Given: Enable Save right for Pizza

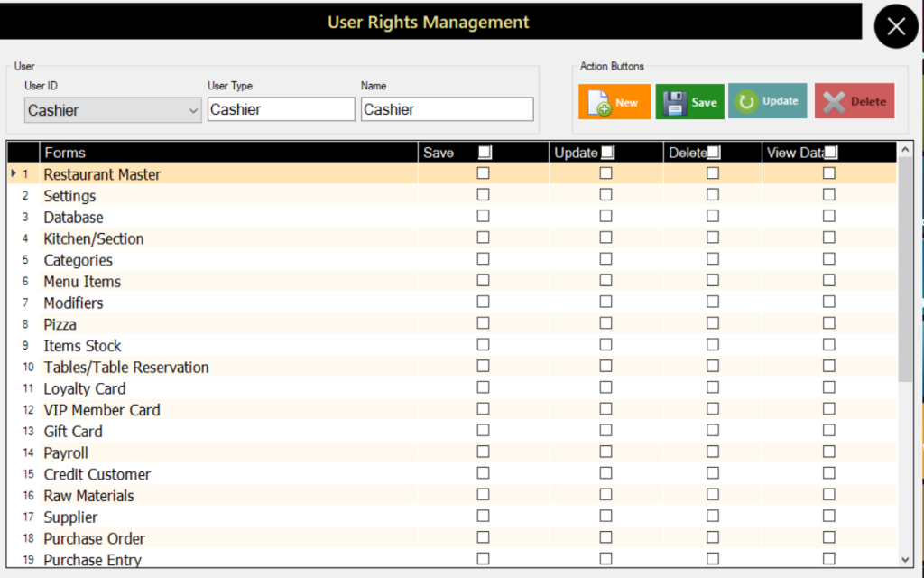Looking at the screenshot, I should pyautogui.click(x=484, y=322).
